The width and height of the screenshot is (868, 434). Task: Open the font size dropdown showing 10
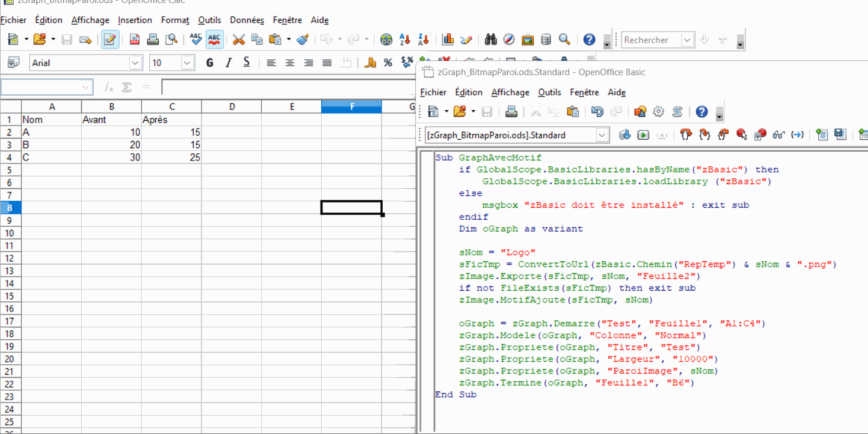click(x=187, y=63)
